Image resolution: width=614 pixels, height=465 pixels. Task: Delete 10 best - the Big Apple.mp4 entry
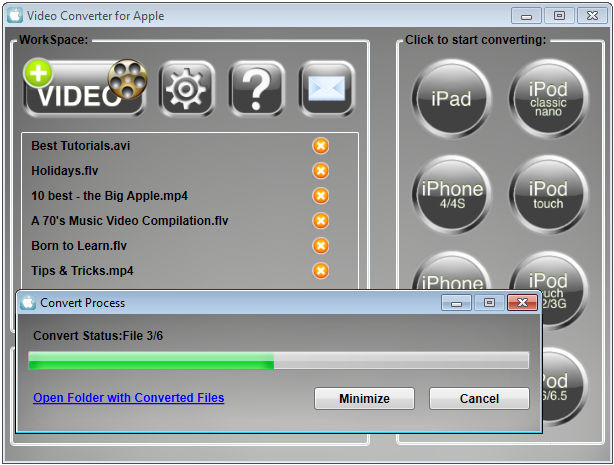321,195
